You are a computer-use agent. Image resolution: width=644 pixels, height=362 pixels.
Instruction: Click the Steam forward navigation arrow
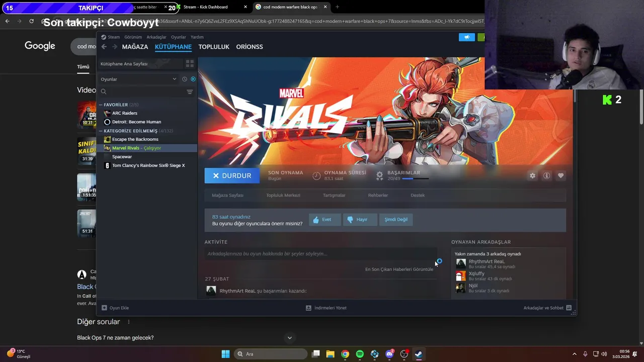pos(115,47)
